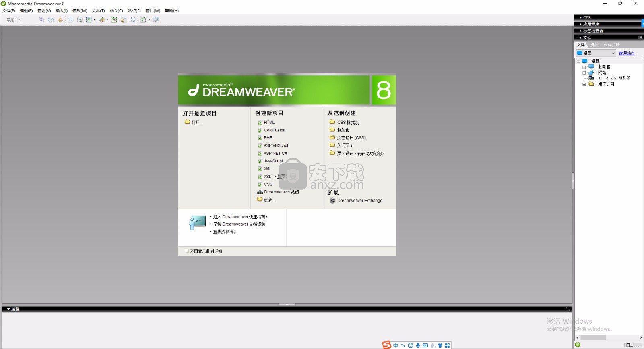Open the Media icon dropdown arrow
The image size is (644, 349).
[107, 20]
